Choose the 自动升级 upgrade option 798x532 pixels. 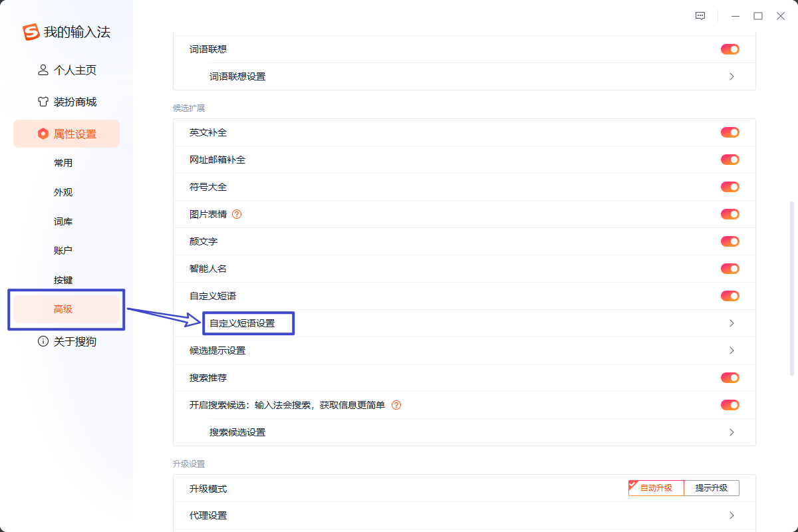point(656,488)
